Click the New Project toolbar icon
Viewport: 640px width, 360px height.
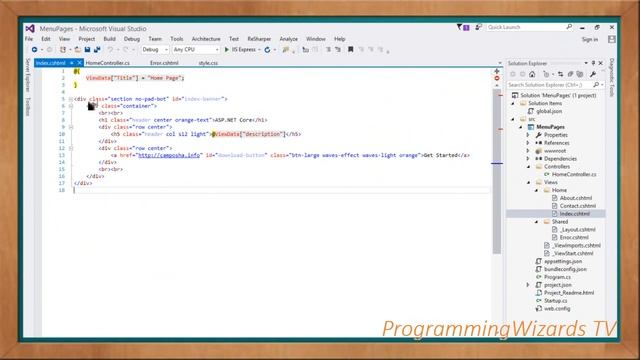[x=62, y=49]
